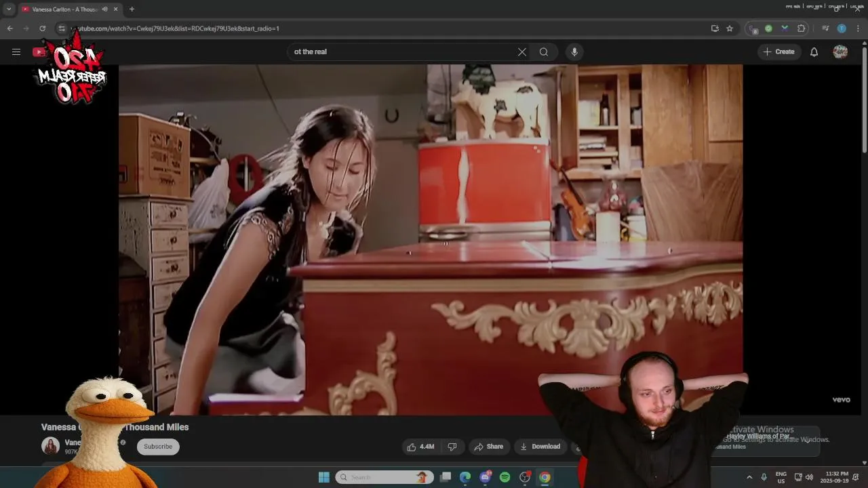The image size is (868, 488).
Task: Open Spotify from the taskbar
Action: (505, 477)
